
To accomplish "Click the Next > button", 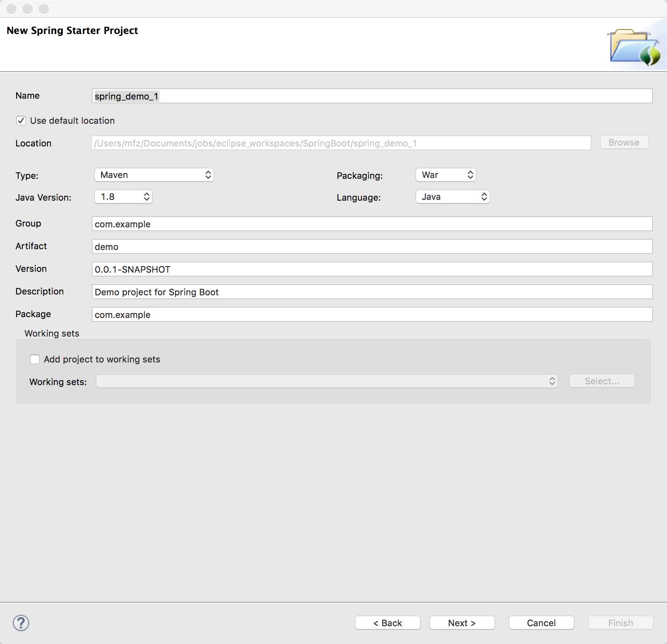I will coord(462,623).
